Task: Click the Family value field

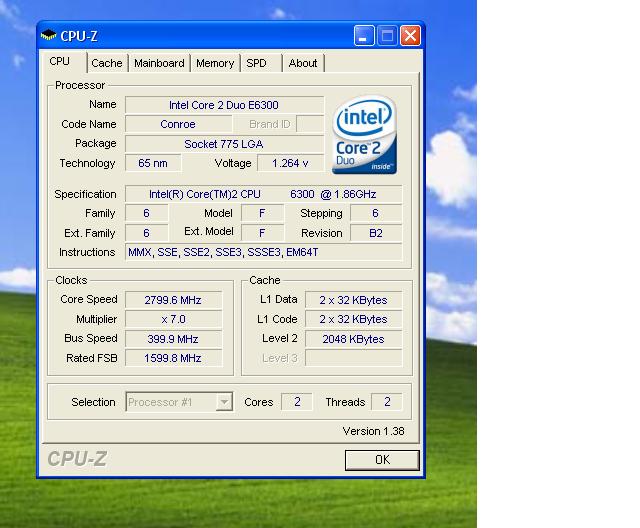Action: (x=147, y=213)
